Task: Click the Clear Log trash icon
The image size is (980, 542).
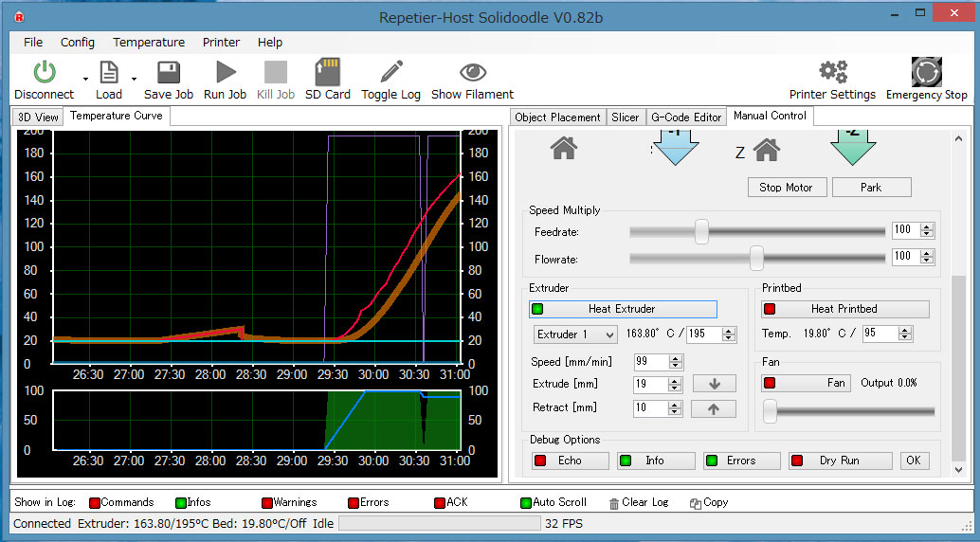Action: (x=614, y=503)
